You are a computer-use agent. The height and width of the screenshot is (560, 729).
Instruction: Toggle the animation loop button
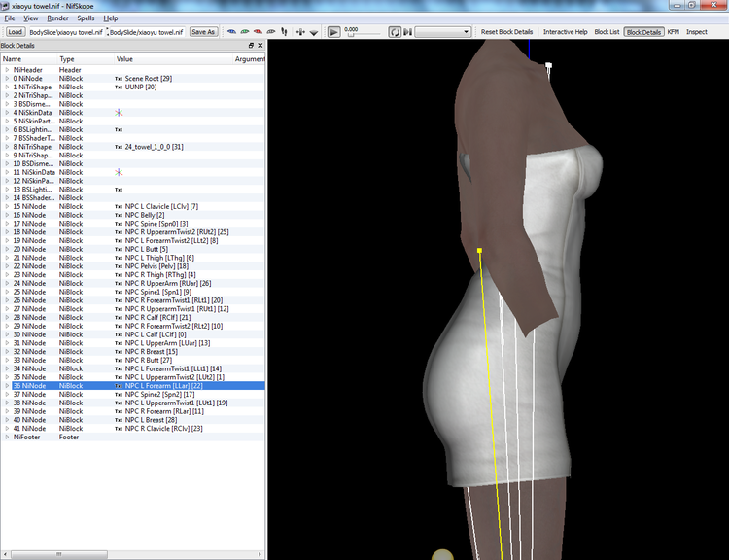point(395,32)
